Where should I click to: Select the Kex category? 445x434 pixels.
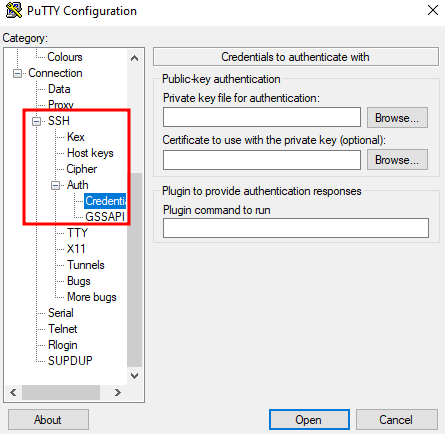(x=76, y=137)
